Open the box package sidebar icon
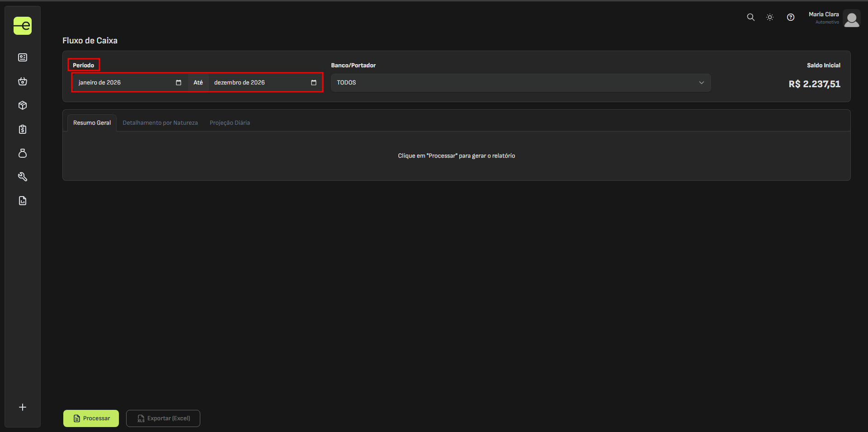The image size is (868, 432). [x=23, y=105]
